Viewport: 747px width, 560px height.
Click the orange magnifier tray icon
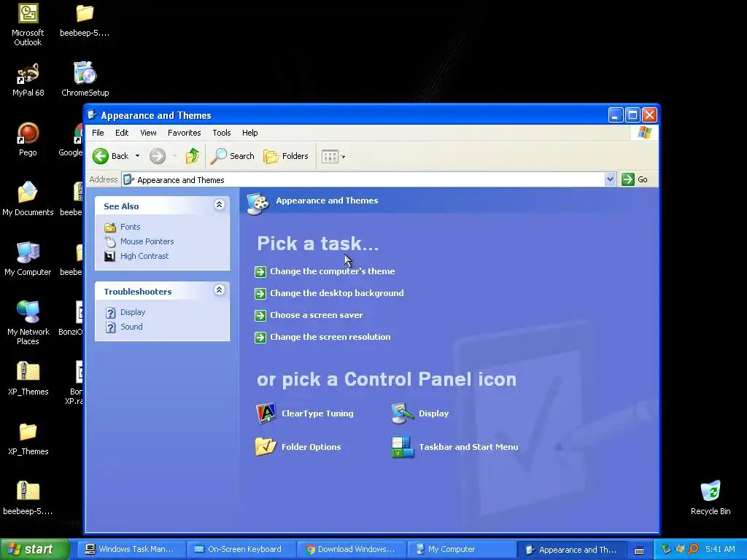(694, 550)
